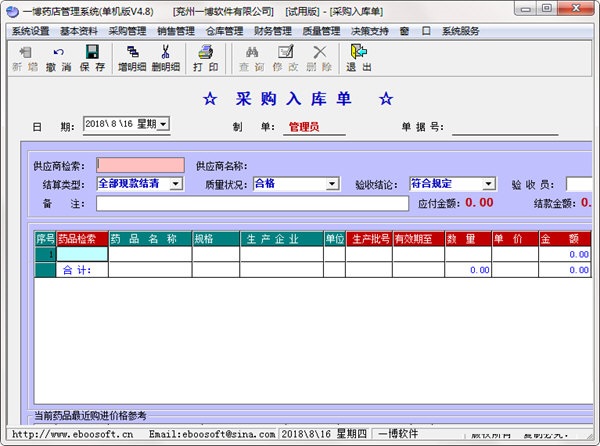Open the 日期 date dropdown
600x446 pixels.
[163, 124]
